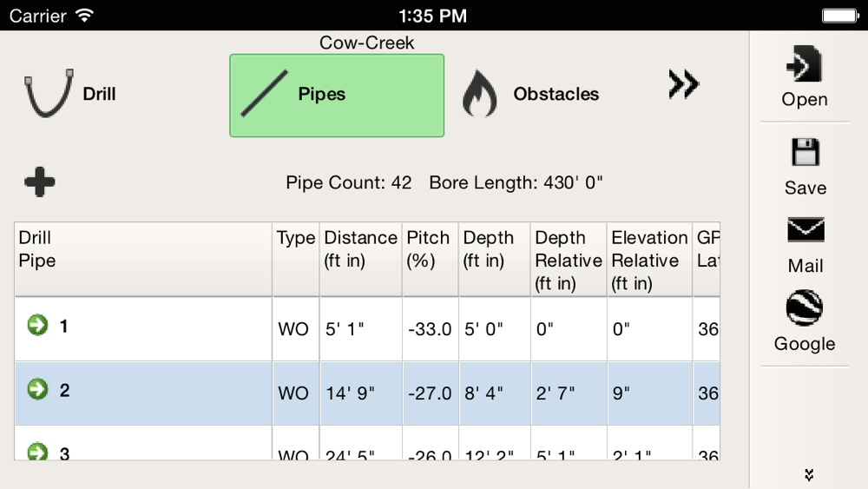The width and height of the screenshot is (868, 489).
Task: Select the Pipes tab
Action: pyautogui.click(x=337, y=96)
